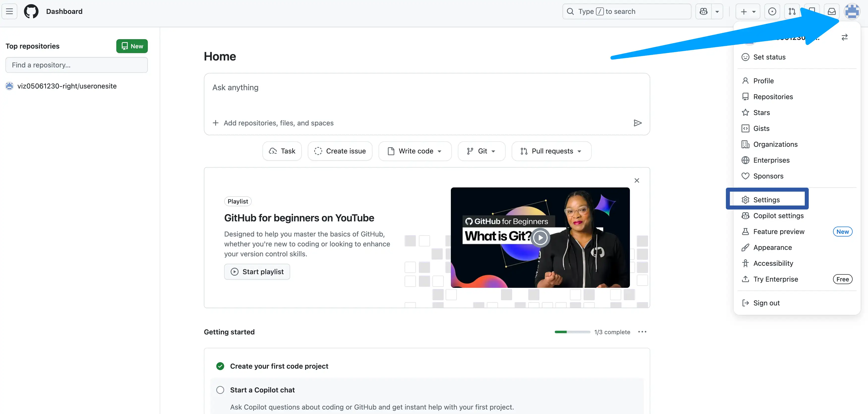
Task: Open the create new plus dropdown
Action: [747, 11]
